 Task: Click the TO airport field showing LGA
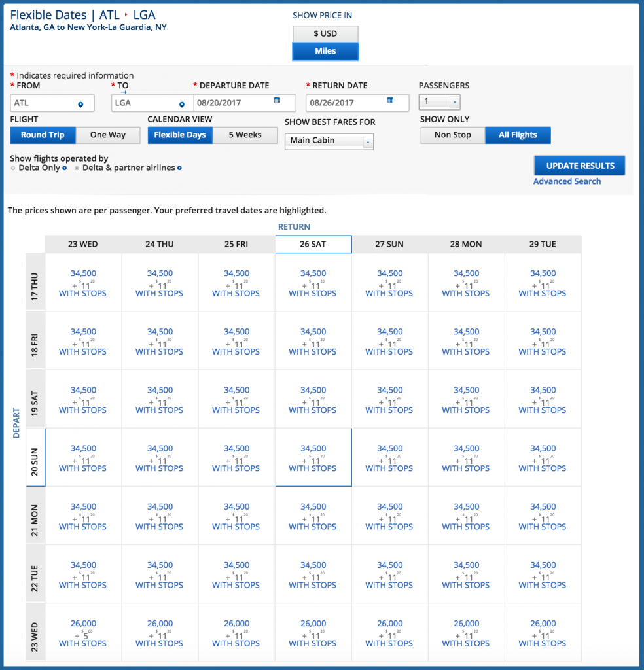[x=152, y=103]
